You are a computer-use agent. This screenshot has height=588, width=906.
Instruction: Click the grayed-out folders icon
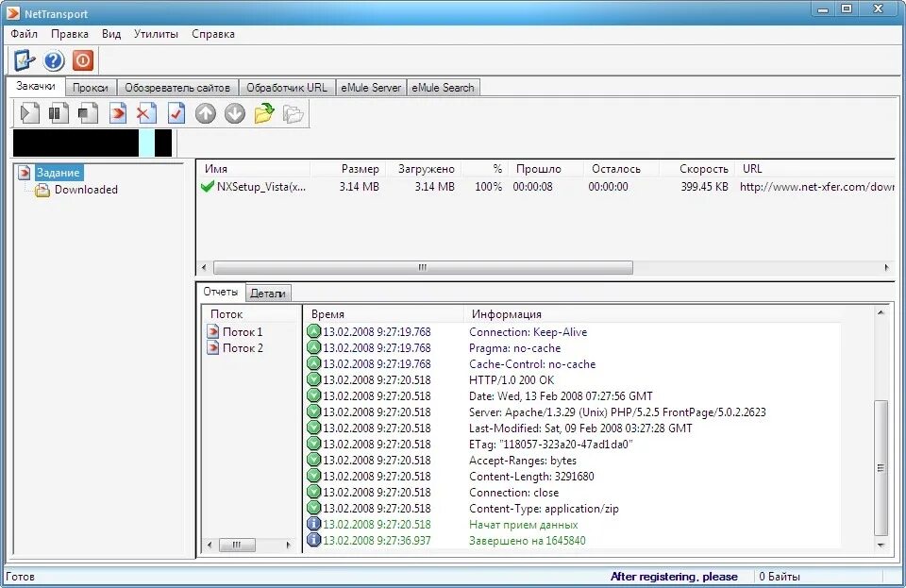coord(294,113)
